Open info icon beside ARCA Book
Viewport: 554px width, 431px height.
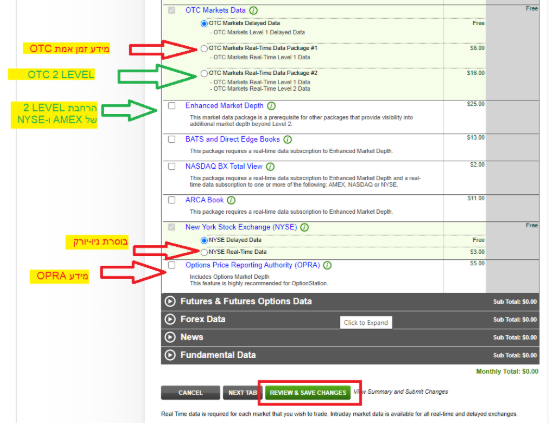coord(231,200)
